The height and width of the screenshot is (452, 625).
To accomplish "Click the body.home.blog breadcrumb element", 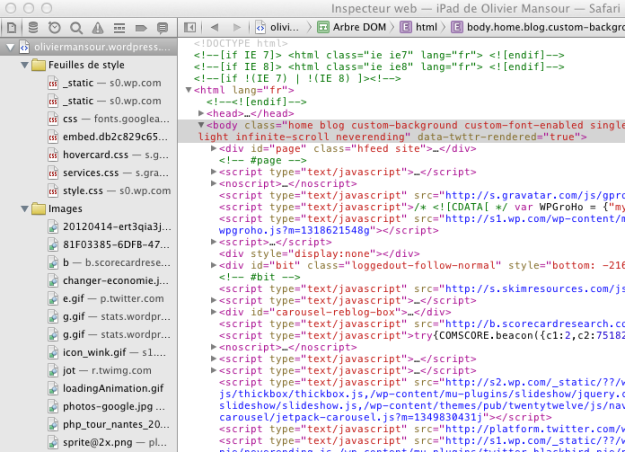I will tap(538, 27).
